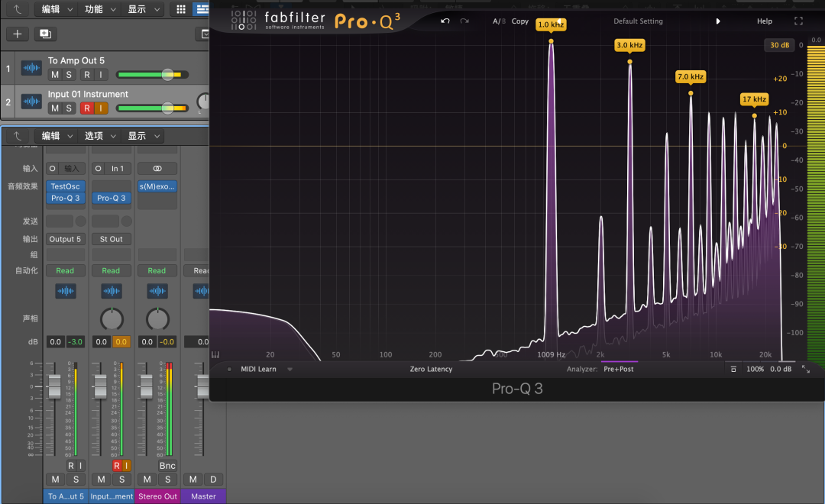Click the resize icon at Pro-Q 3 bottom right

(x=805, y=369)
